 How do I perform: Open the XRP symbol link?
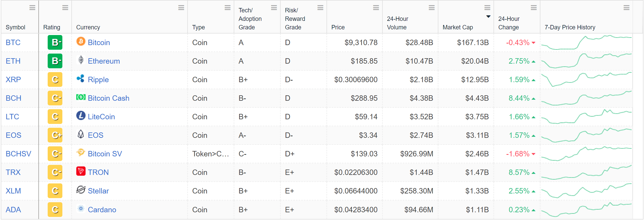coord(13,80)
